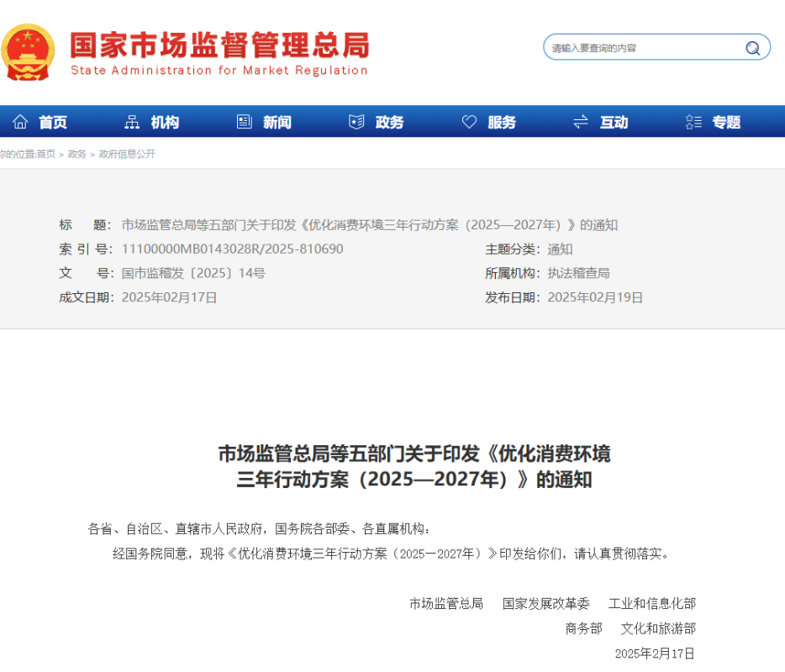Click 首页 link in breadcrumb
The width and height of the screenshot is (785, 672).
pos(45,154)
